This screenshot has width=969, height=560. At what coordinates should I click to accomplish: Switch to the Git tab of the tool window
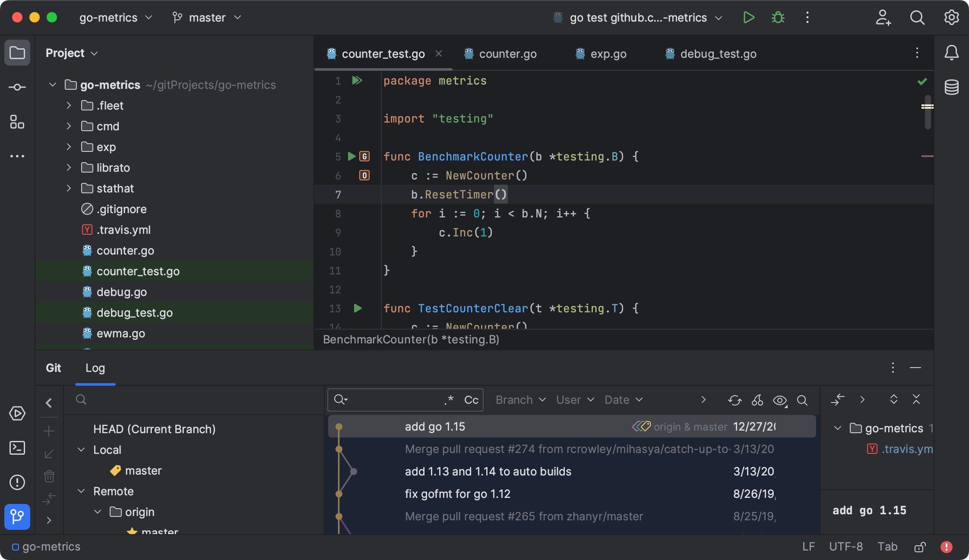tap(53, 368)
